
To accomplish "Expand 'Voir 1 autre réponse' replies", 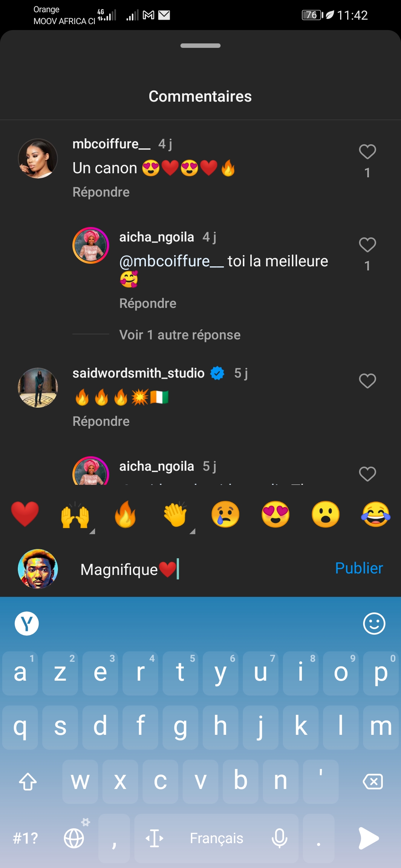I will tap(180, 335).
